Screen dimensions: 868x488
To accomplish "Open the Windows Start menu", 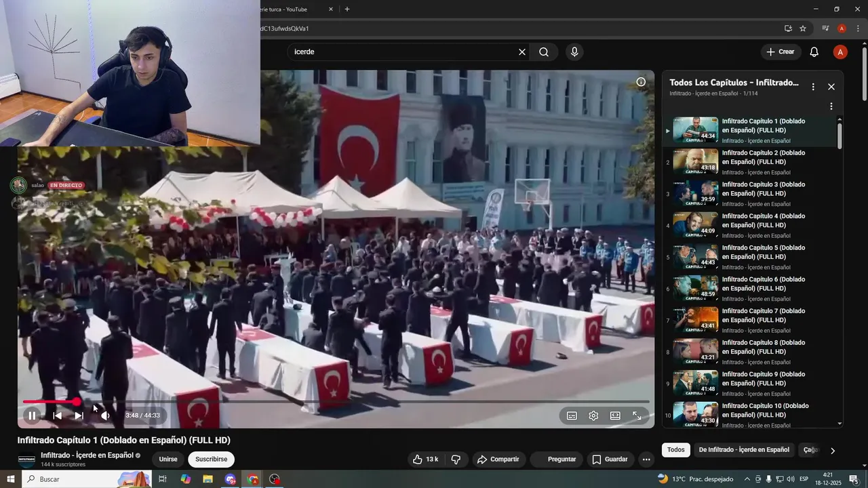I will pos(10,479).
